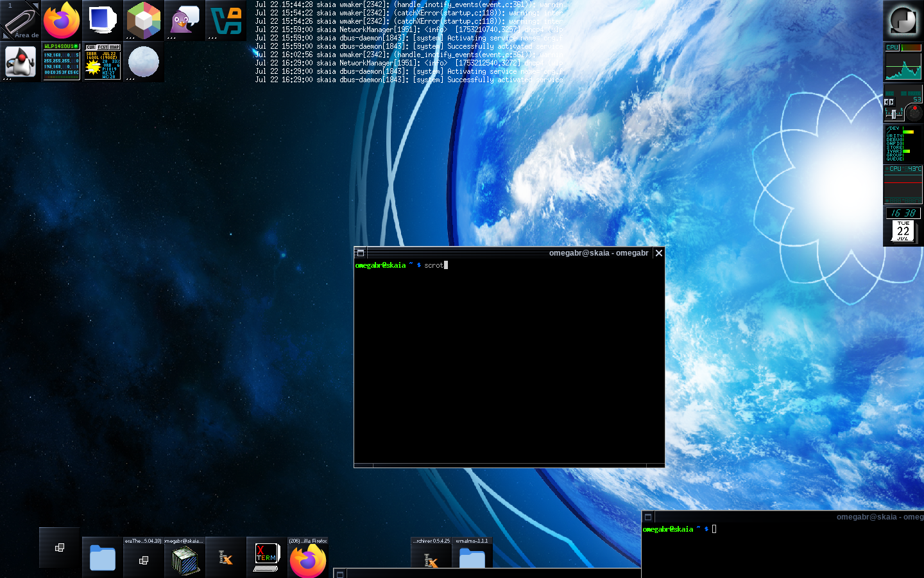Open the pale moon sphere dock icon
924x578 pixels.
(144, 62)
